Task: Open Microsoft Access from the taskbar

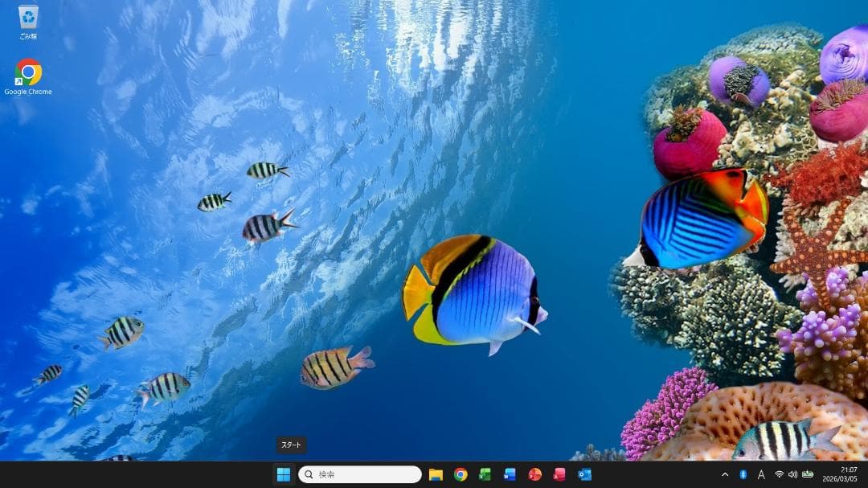Action: click(558, 474)
